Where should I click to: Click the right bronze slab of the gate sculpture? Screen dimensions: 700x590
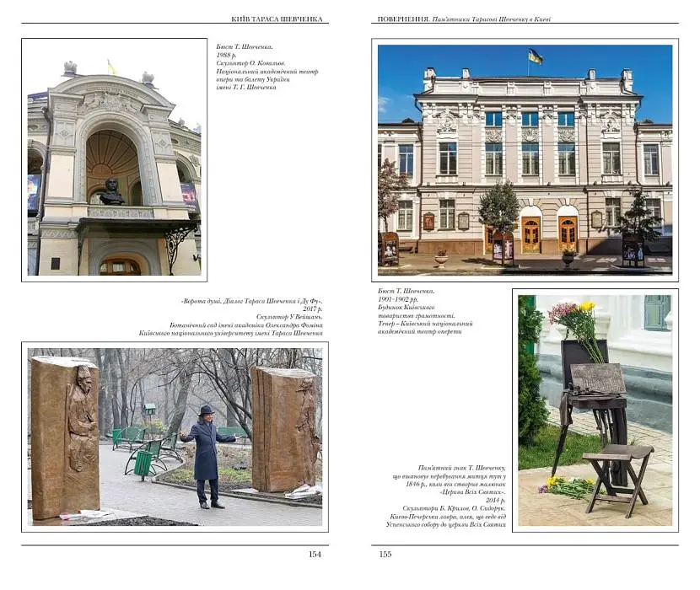click(285, 429)
